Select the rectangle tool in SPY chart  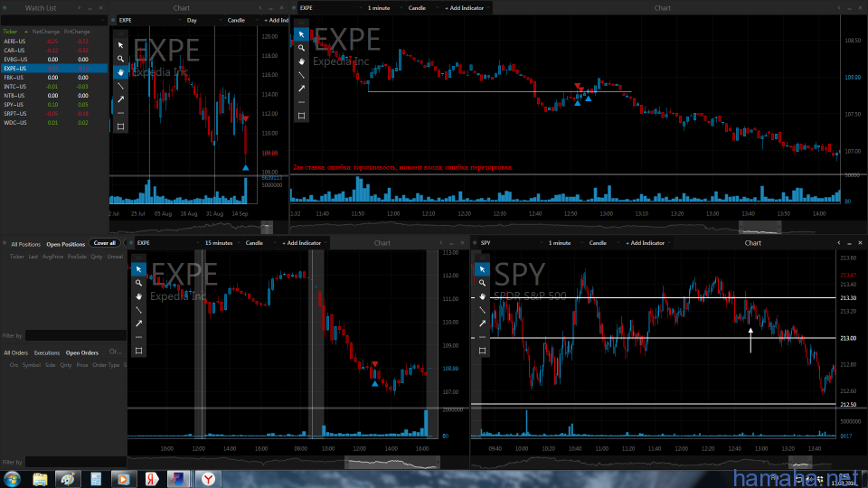coord(482,351)
